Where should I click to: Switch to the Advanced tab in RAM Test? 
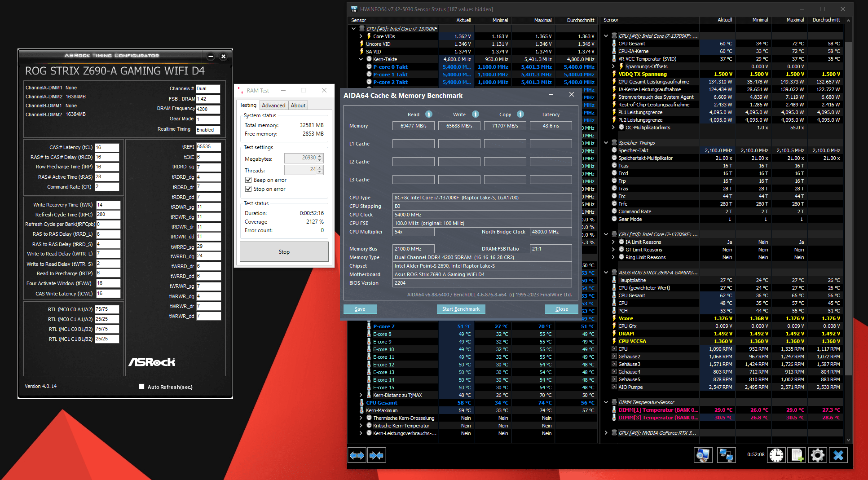(273, 106)
